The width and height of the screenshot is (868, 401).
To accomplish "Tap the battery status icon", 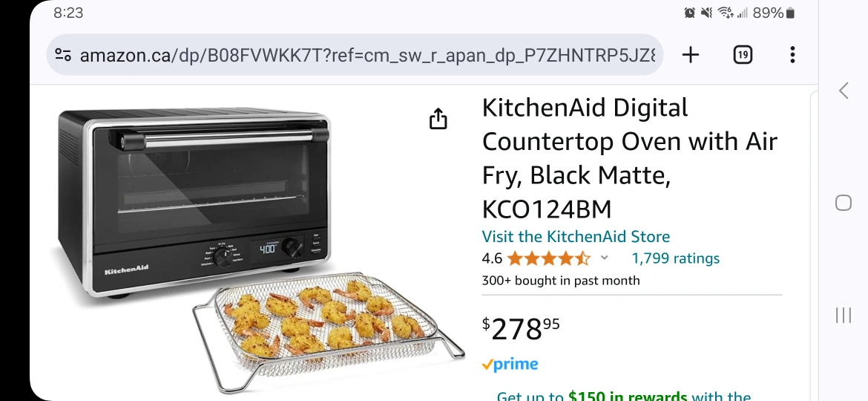I will point(791,13).
